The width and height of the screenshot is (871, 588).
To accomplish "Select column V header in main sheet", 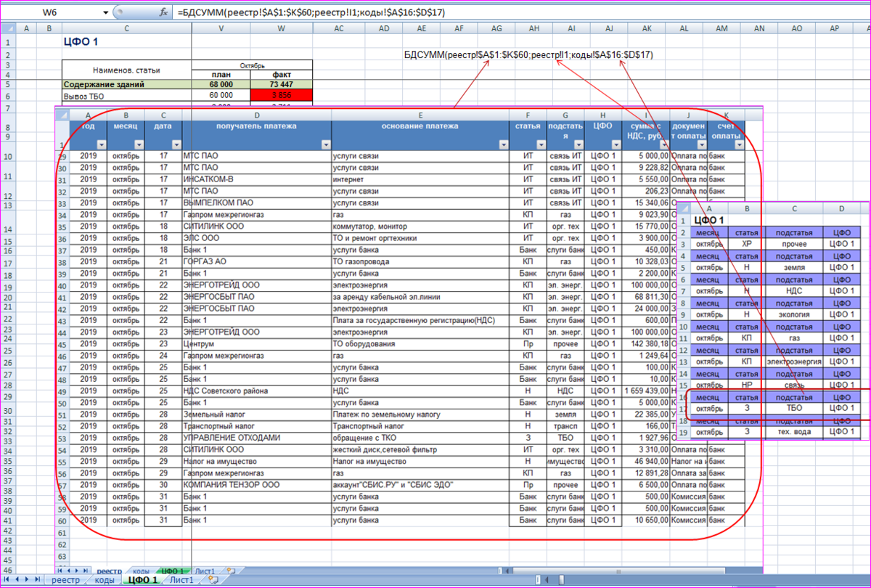I will (221, 28).
